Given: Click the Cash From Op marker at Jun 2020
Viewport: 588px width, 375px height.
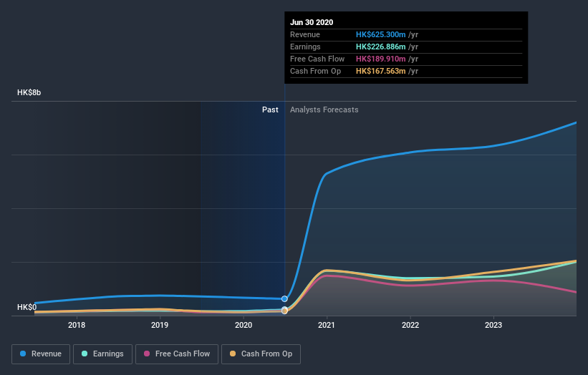Looking at the screenshot, I should pos(284,311).
